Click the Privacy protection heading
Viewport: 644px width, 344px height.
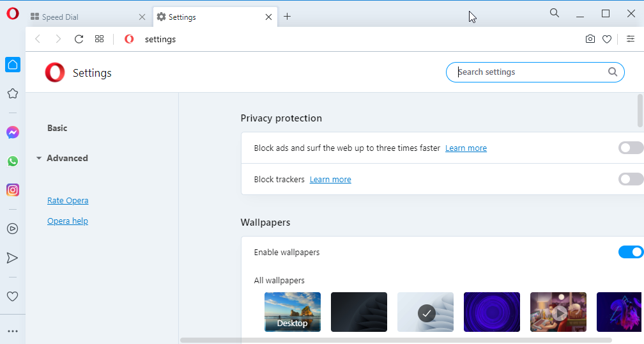(281, 118)
